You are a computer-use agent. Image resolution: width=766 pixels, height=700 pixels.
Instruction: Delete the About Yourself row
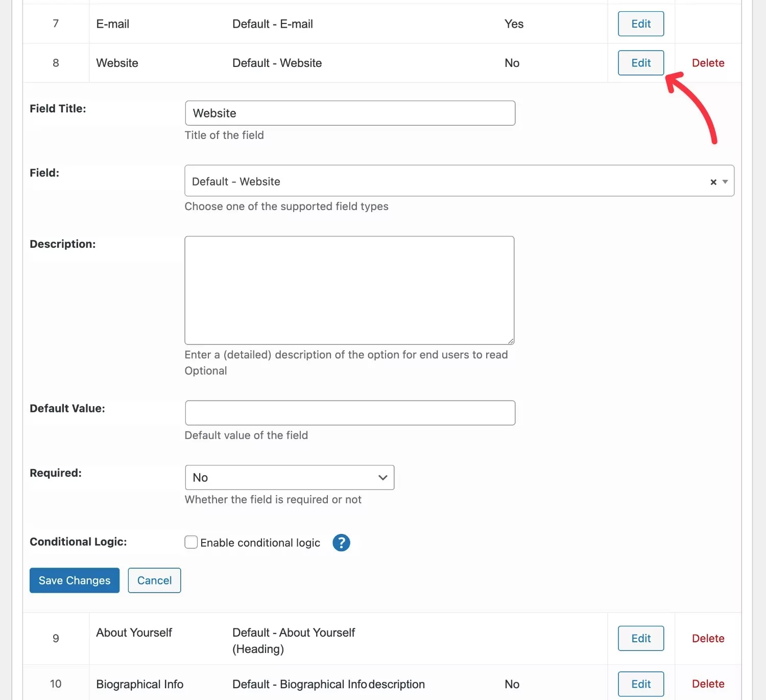point(708,638)
